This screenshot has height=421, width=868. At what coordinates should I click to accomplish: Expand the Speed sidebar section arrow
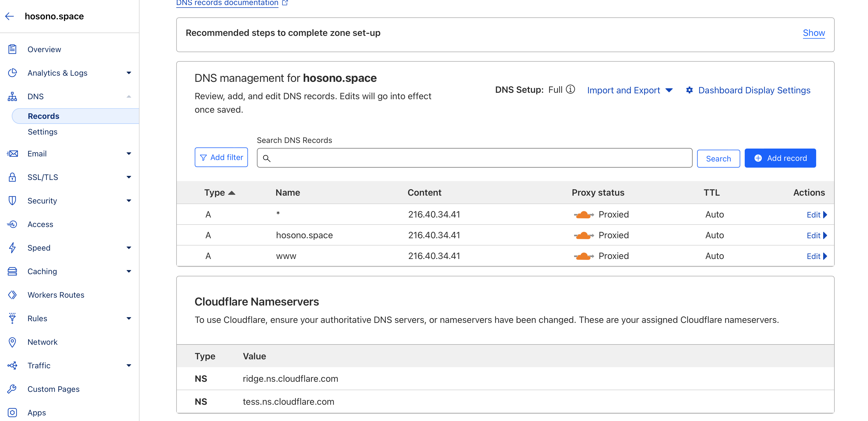point(129,248)
